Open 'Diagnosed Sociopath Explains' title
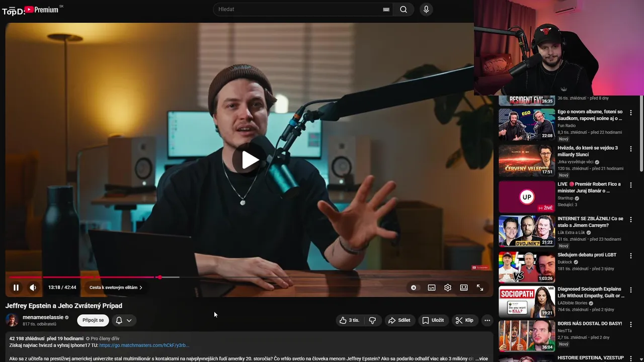The width and height of the screenshot is (644, 362). 591,293
